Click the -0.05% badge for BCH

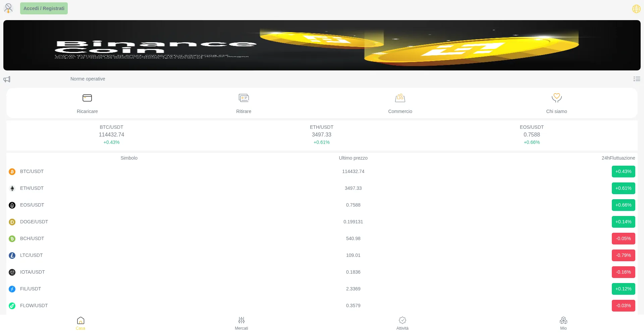click(x=623, y=238)
